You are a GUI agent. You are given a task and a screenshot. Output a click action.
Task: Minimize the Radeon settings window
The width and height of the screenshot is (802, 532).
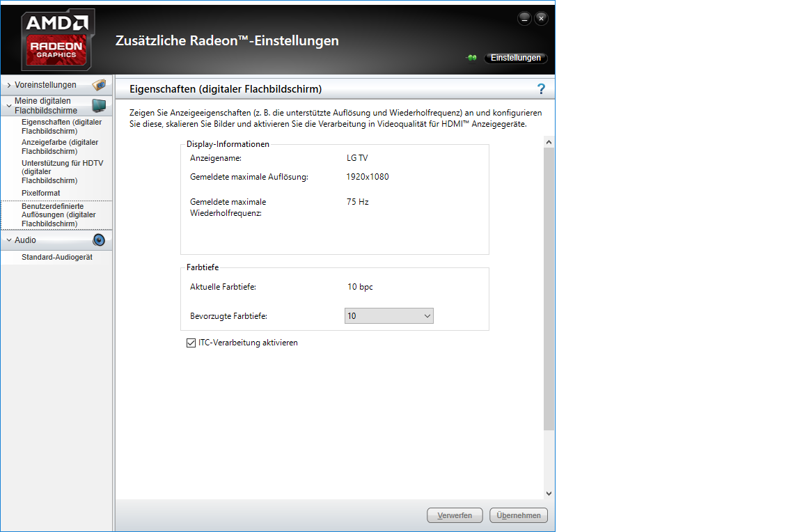524,19
